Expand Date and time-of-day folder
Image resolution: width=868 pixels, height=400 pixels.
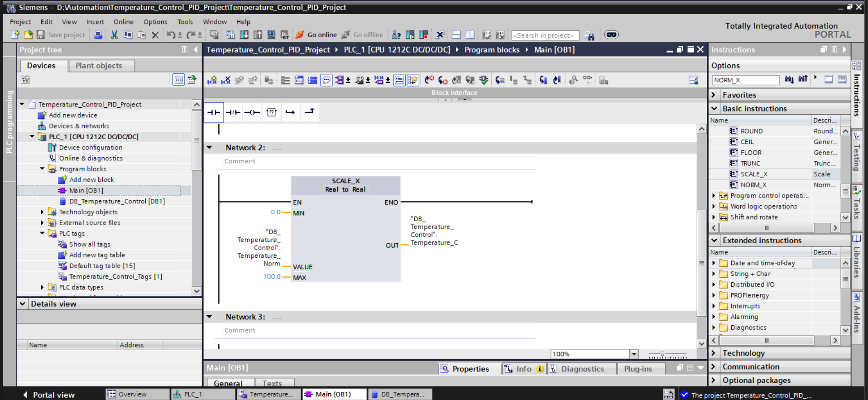click(714, 263)
